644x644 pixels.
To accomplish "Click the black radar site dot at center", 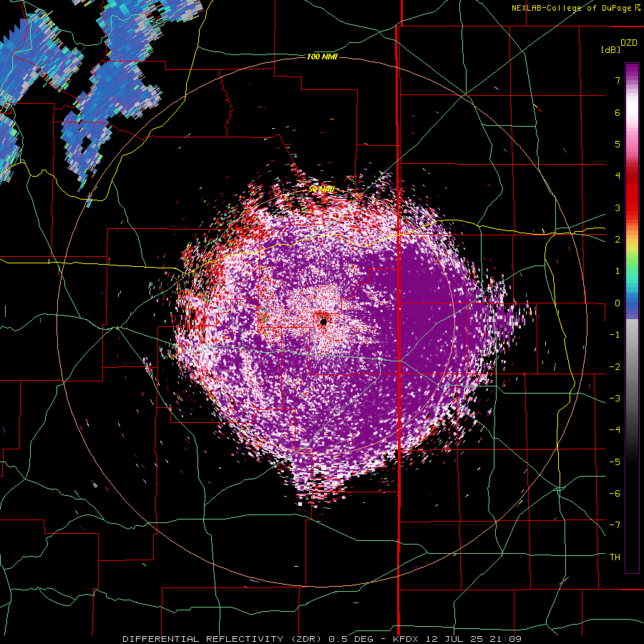I will [323, 322].
